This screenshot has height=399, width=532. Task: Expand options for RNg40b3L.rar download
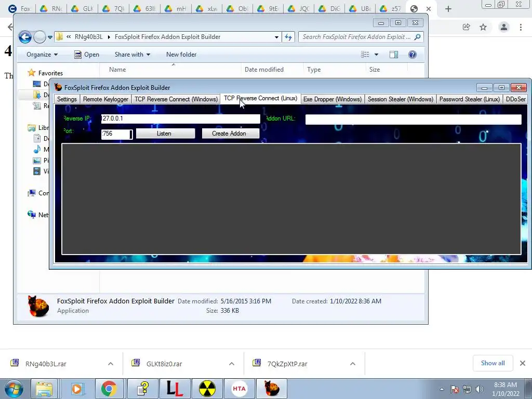pos(111,364)
